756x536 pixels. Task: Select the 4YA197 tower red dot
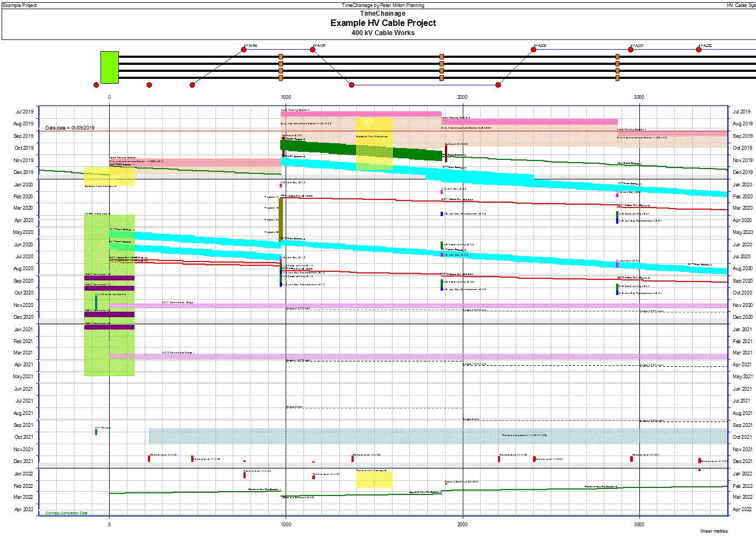313,50
